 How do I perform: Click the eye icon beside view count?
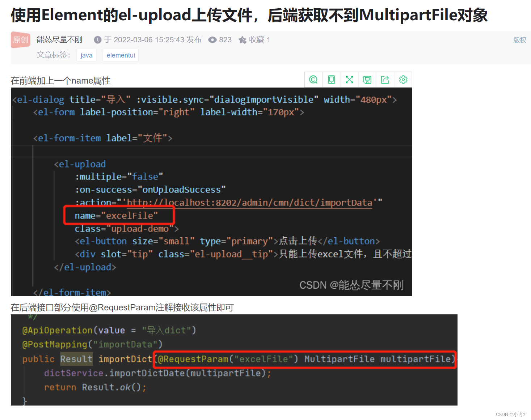pos(212,40)
